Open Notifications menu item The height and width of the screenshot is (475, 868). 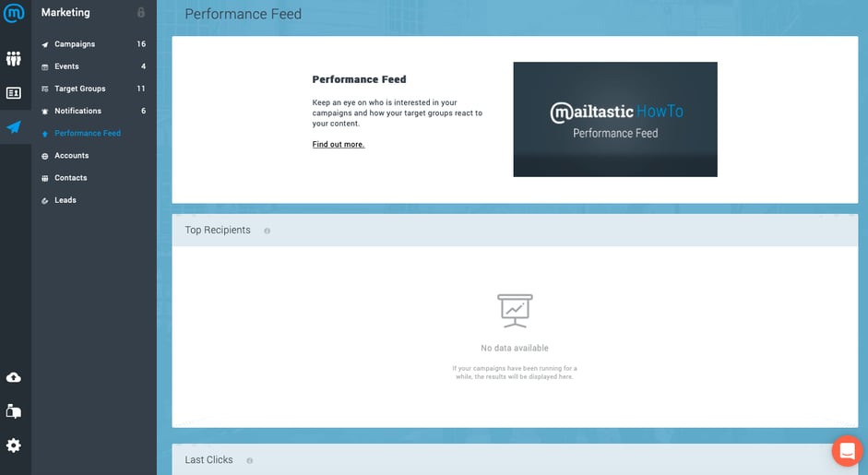click(x=77, y=111)
